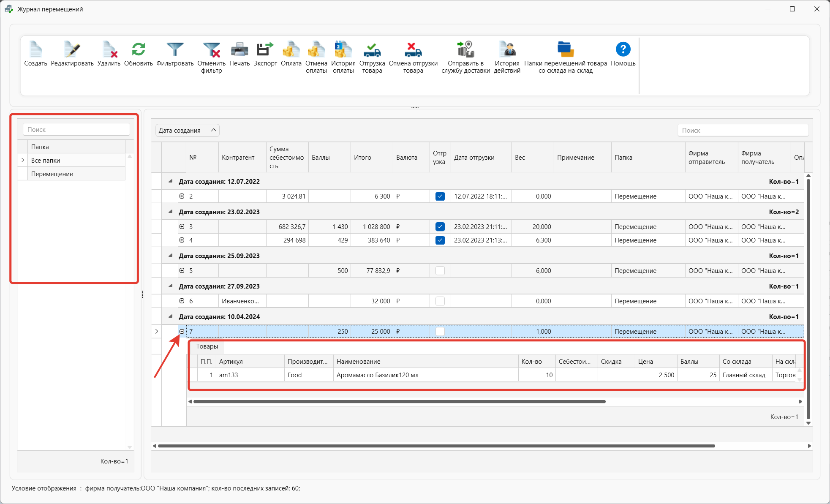Select the Перемещение folder

pos(76,174)
